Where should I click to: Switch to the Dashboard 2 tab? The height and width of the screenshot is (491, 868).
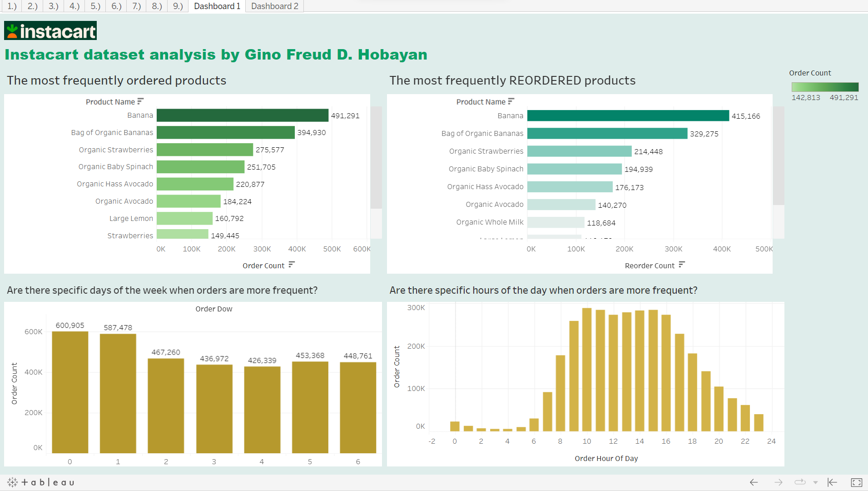coord(274,6)
